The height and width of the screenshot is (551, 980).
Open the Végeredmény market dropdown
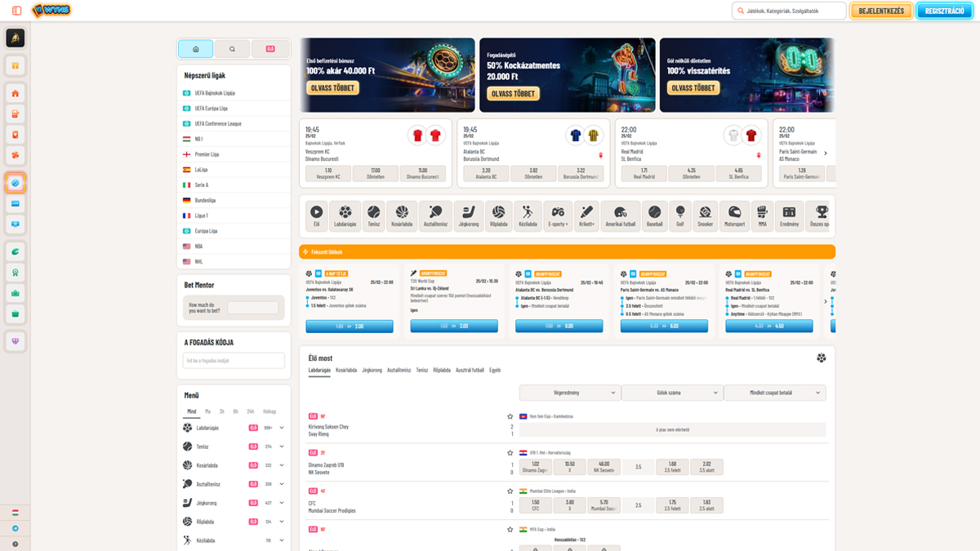570,393
